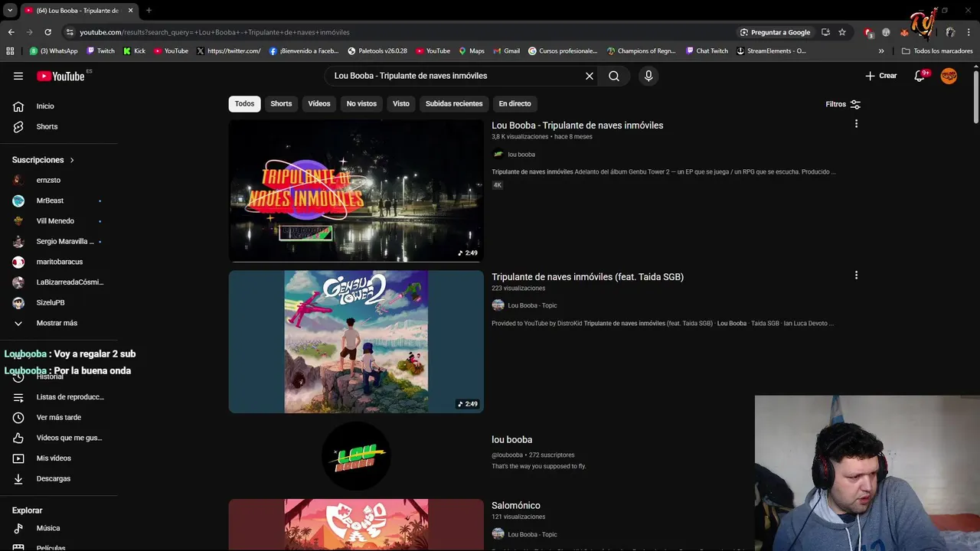Click Preguntar a Google in address bar
Screen dimensions: 980x551
(x=775, y=32)
